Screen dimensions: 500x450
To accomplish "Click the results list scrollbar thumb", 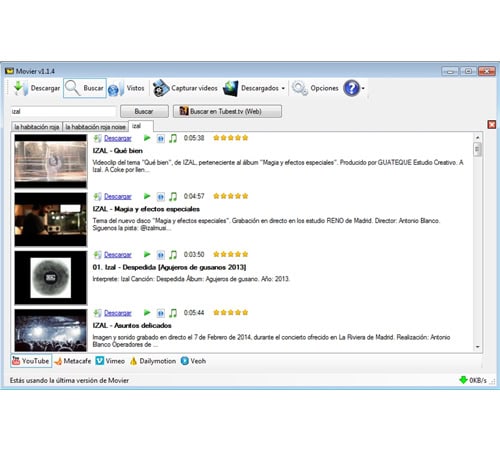I will point(477,149).
